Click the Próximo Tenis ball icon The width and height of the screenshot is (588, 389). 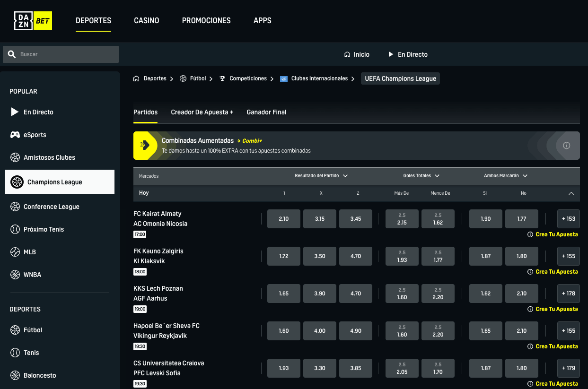point(15,229)
